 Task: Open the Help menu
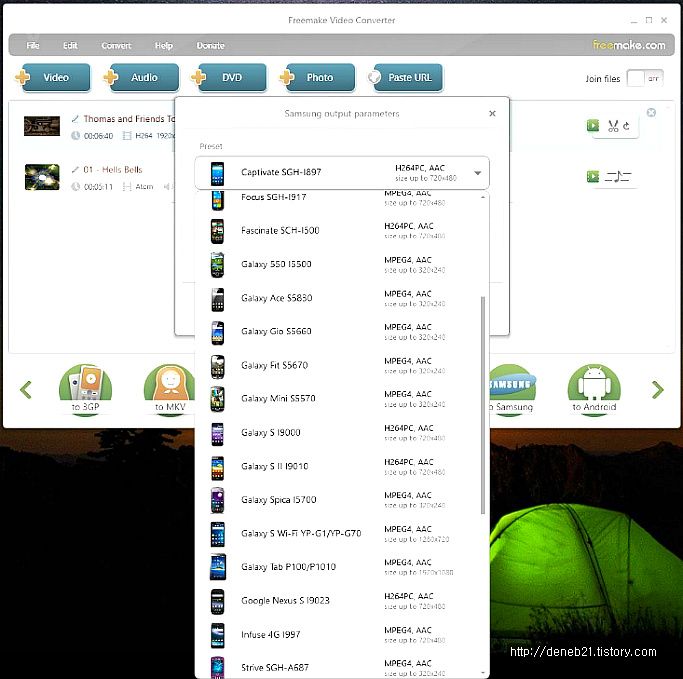(163, 45)
